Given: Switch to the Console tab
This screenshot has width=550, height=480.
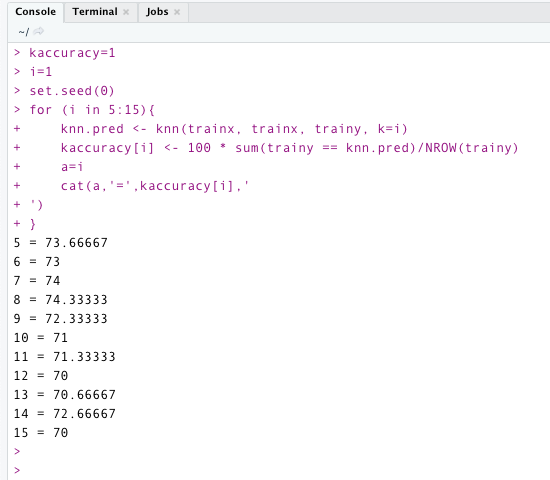Looking at the screenshot, I should pyautogui.click(x=35, y=12).
